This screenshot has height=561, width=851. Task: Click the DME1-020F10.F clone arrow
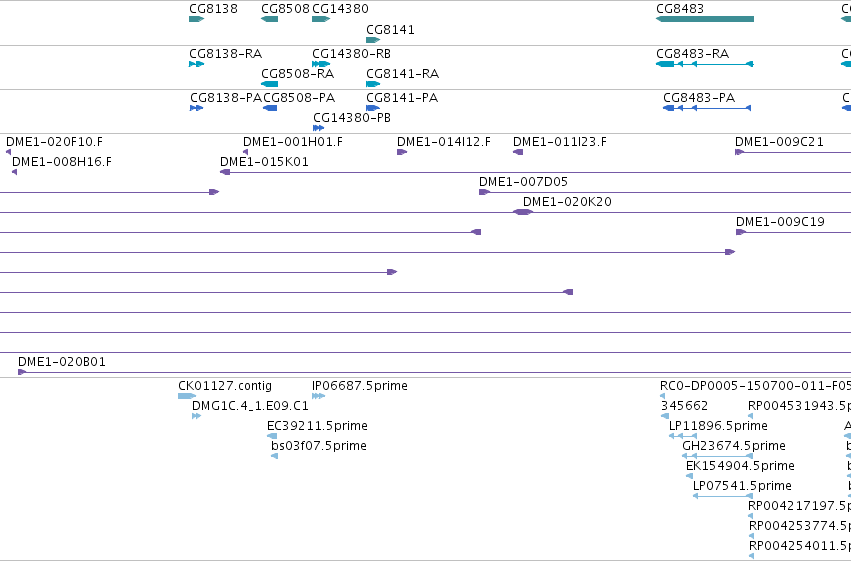(x=8, y=152)
